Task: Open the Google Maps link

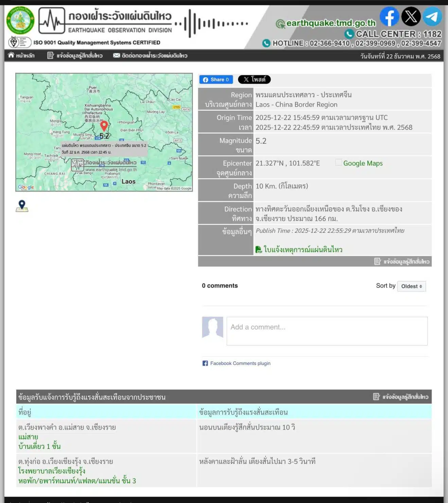Action: pos(363,163)
